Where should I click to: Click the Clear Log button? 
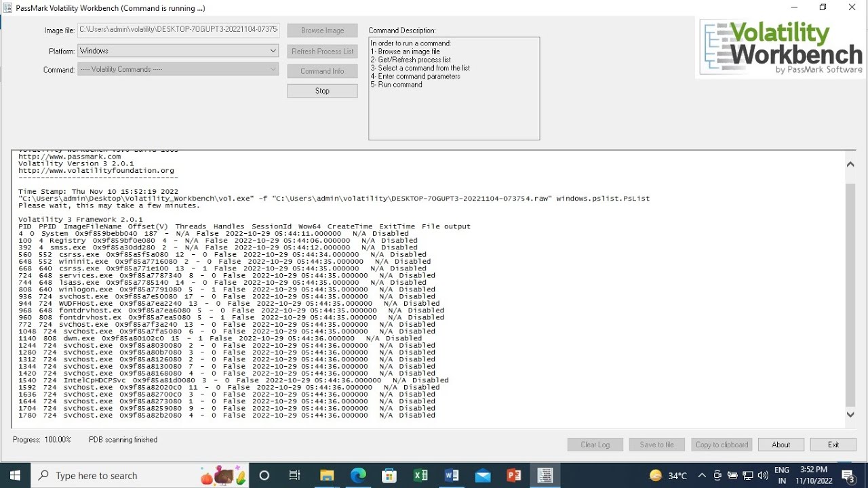pyautogui.click(x=595, y=445)
